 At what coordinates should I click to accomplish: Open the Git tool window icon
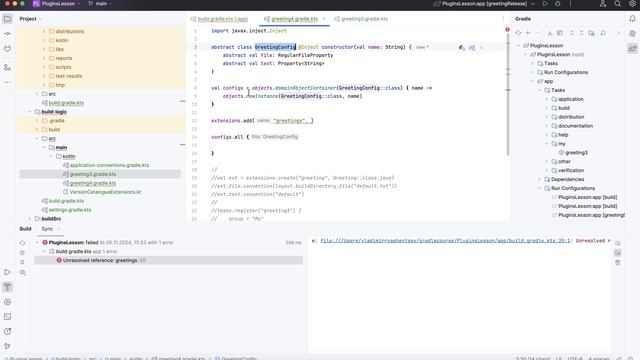coord(7,346)
